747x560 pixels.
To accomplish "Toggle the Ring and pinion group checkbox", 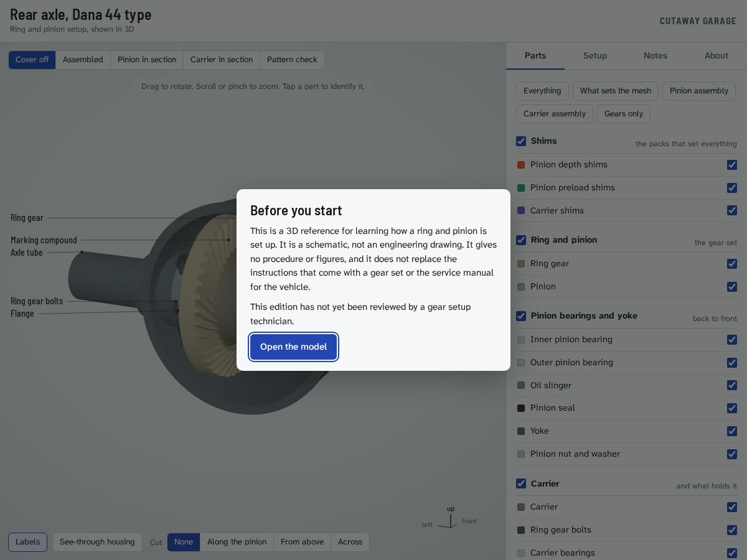I will click(521, 240).
